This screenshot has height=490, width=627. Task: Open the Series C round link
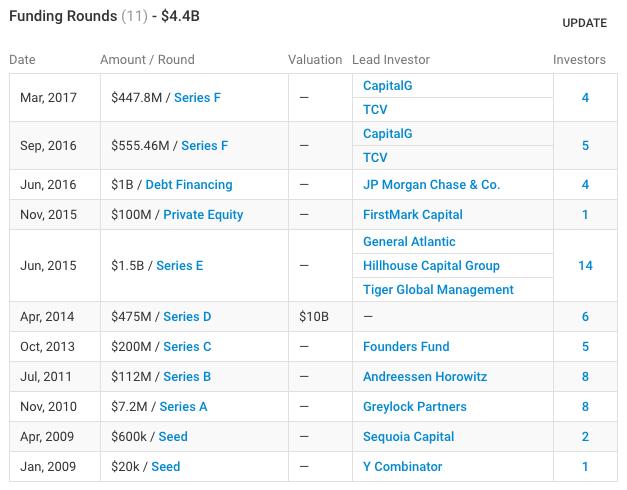[187, 347]
